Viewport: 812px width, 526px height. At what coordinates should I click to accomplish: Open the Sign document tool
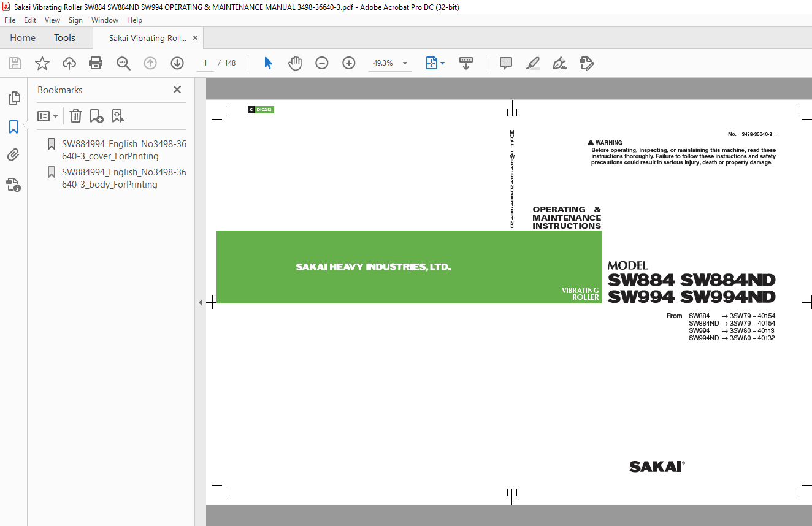[559, 63]
